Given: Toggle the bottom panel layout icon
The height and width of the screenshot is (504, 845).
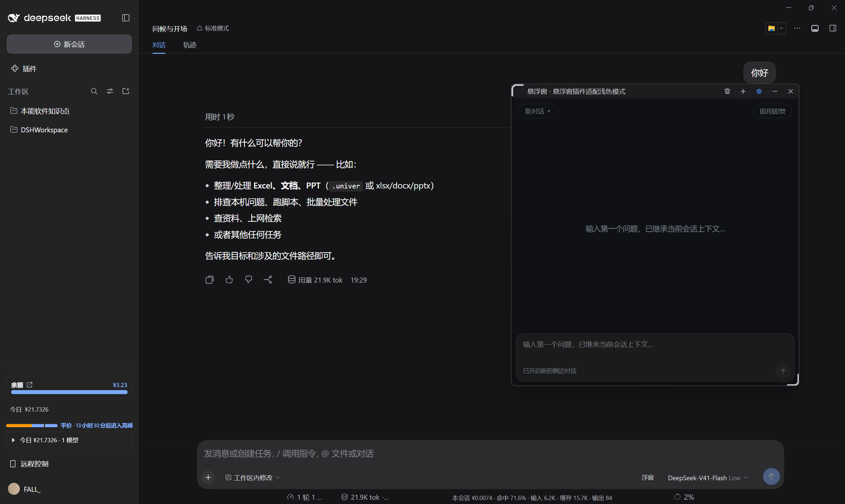Looking at the screenshot, I should [814, 28].
